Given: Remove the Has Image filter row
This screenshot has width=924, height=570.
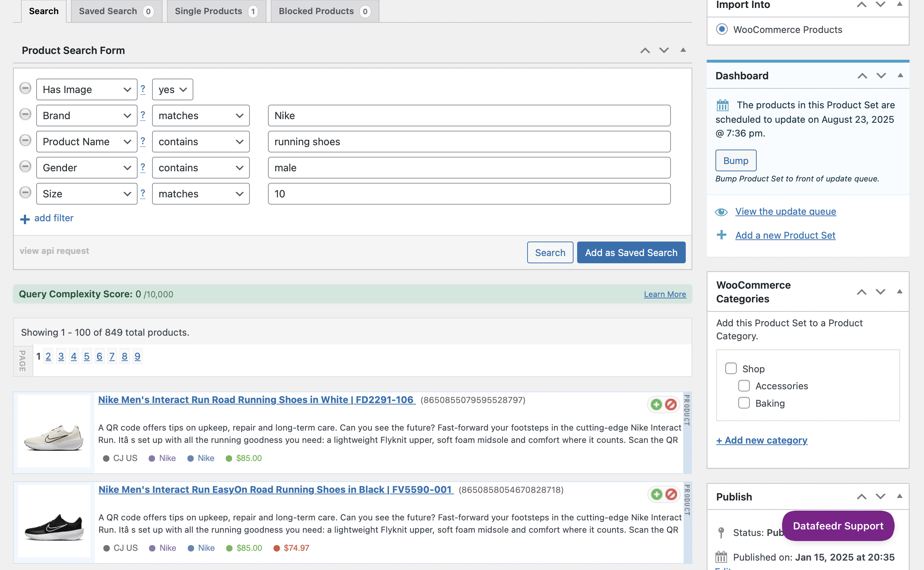Looking at the screenshot, I should coord(25,88).
